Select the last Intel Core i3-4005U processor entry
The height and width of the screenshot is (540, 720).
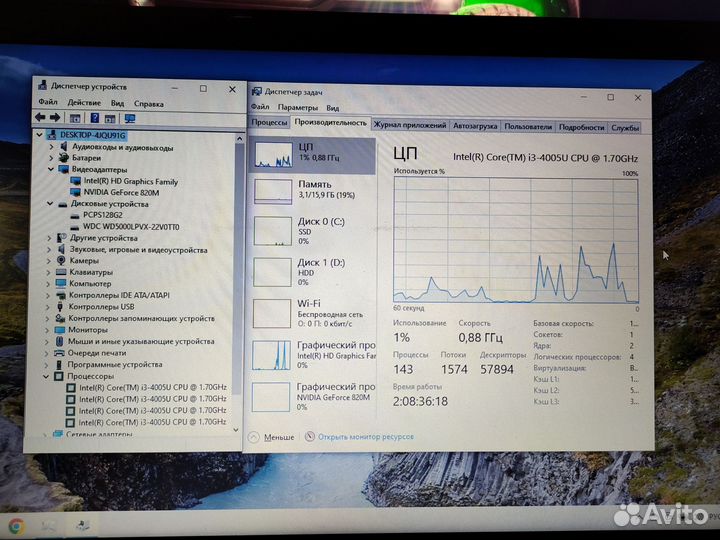click(x=152, y=422)
